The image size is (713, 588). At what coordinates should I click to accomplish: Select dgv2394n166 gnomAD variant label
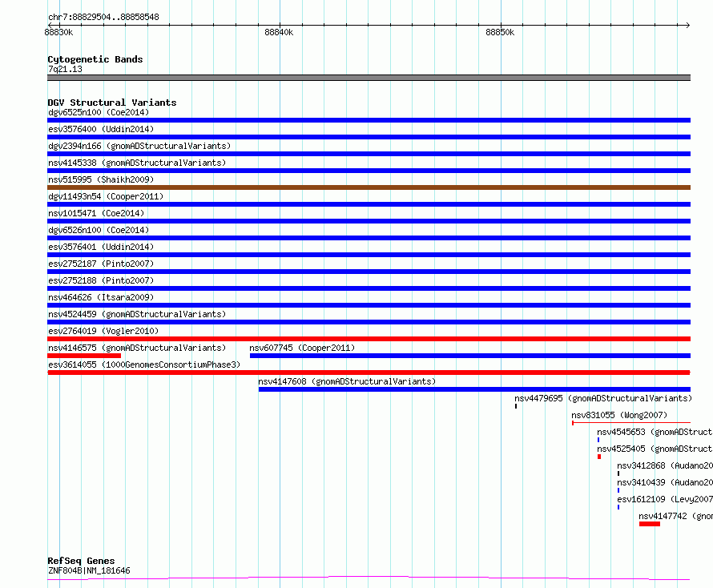[139, 146]
